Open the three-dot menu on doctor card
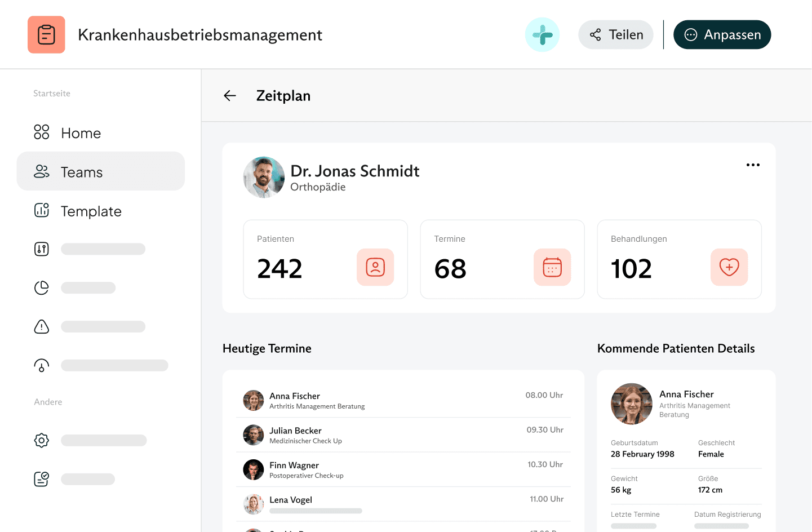 click(x=753, y=165)
